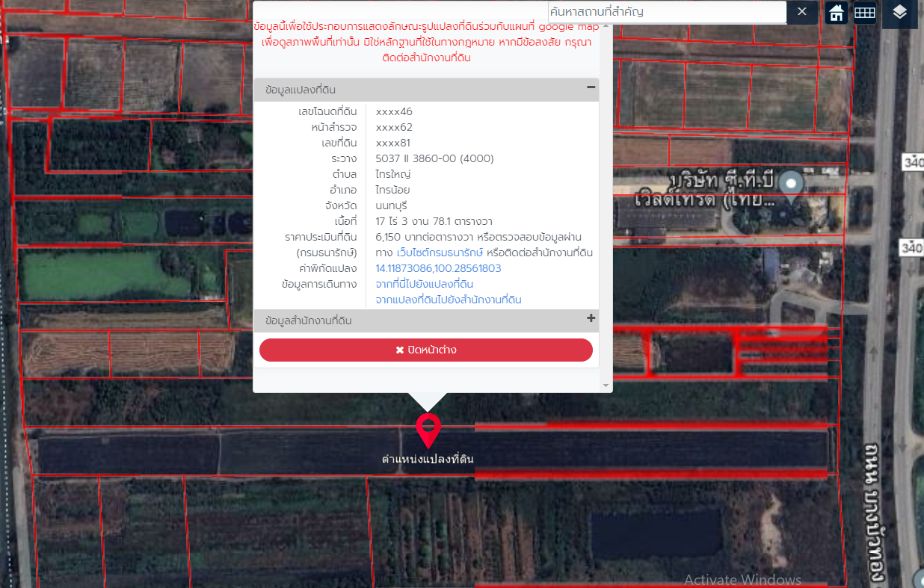The width and height of the screenshot is (924, 588).
Task: Select the subdistrict value ไทรใหญ่
Action: click(392, 174)
